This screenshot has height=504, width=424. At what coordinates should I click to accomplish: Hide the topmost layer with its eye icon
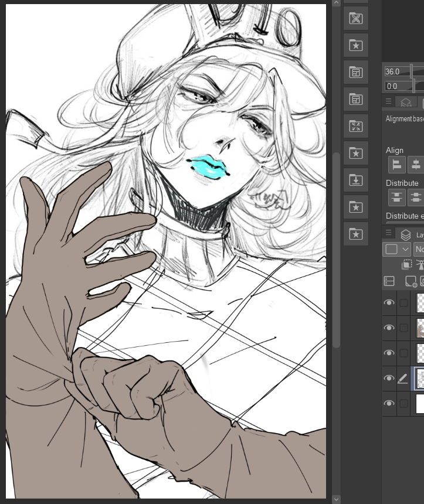coord(389,302)
